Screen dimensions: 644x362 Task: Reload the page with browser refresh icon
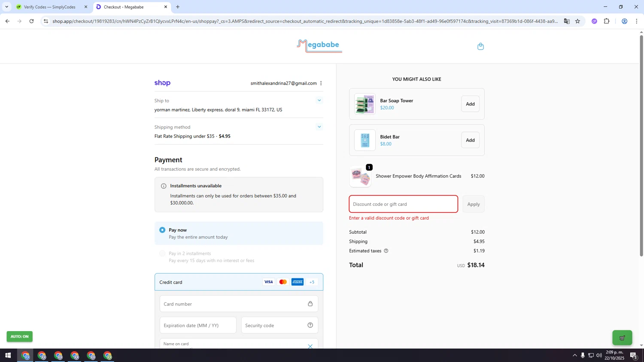click(x=31, y=21)
